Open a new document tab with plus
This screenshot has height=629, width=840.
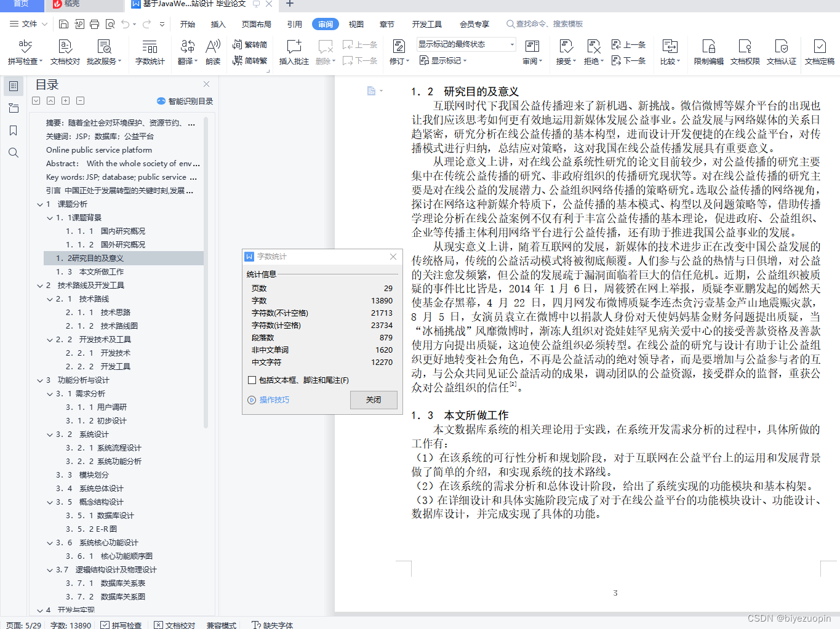(290, 4)
